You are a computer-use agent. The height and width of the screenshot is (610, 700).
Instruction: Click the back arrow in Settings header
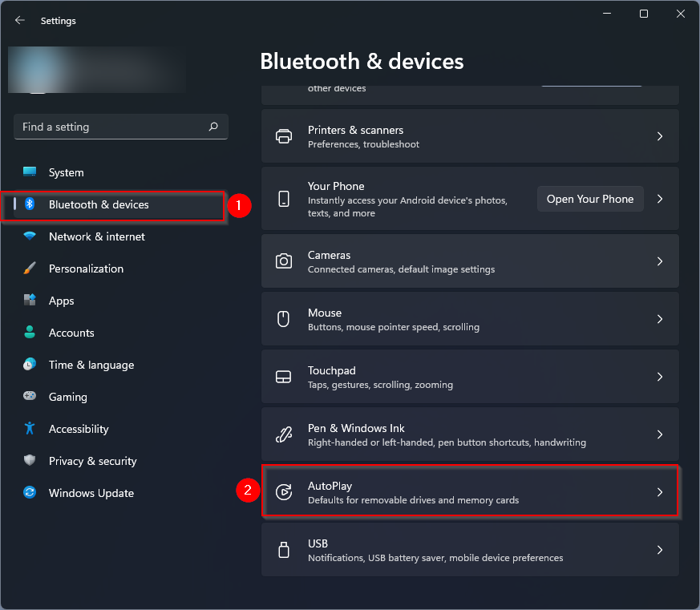tap(19, 20)
